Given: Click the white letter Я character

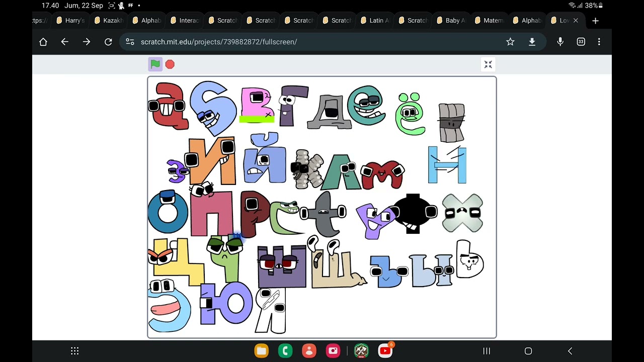Looking at the screenshot, I should pos(271,311).
